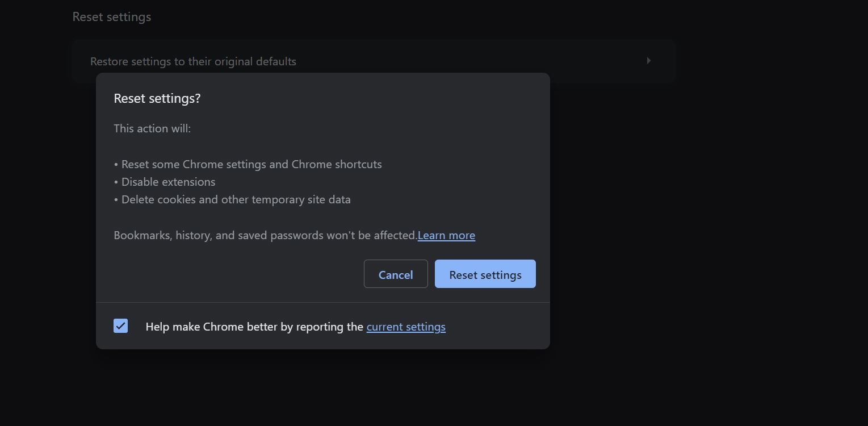View the current settings link
The width and height of the screenshot is (868, 426).
(x=406, y=327)
